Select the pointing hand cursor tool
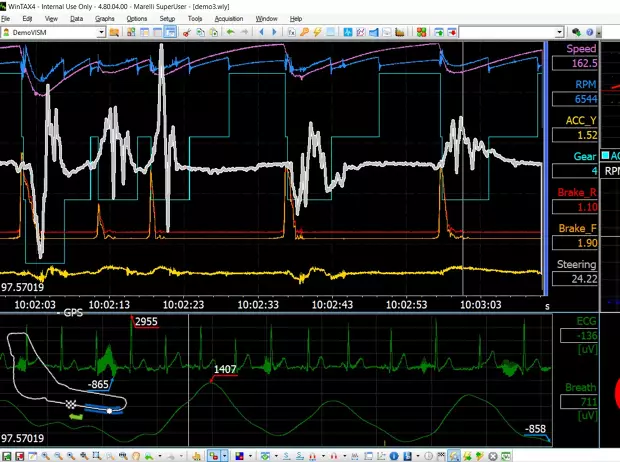Screen dimensions: 620x462 [197, 456]
